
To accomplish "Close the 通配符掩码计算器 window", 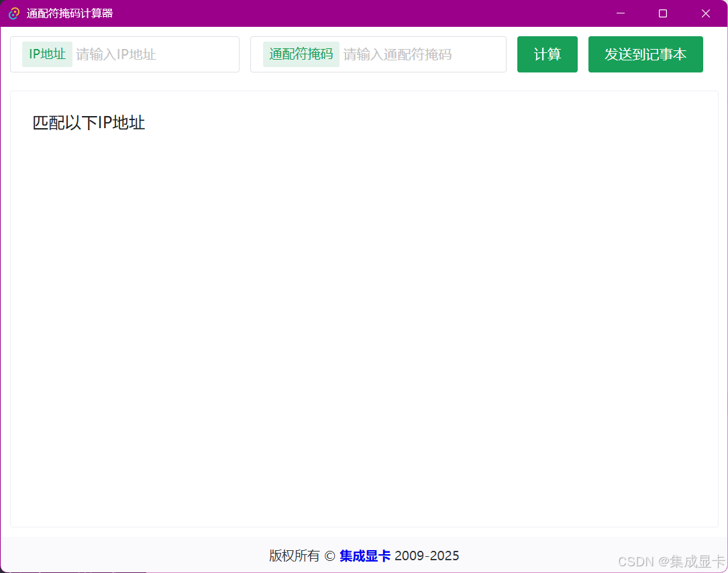I will coord(706,13).
